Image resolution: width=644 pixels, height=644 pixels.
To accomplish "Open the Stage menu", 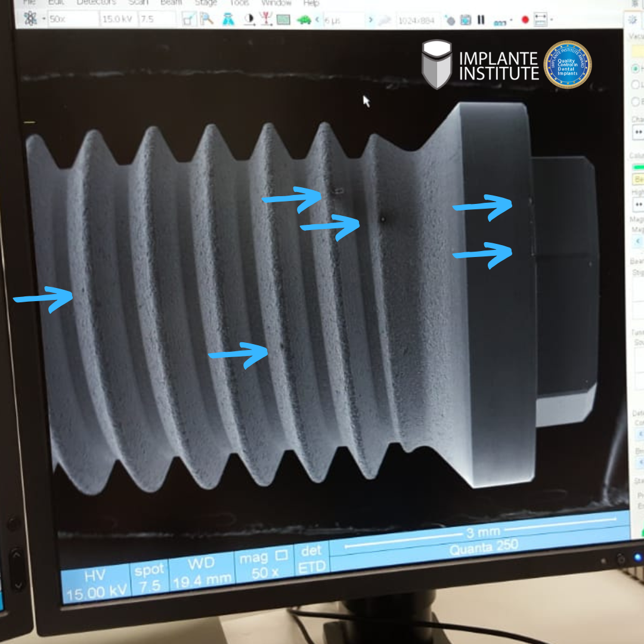I will (206, 2).
